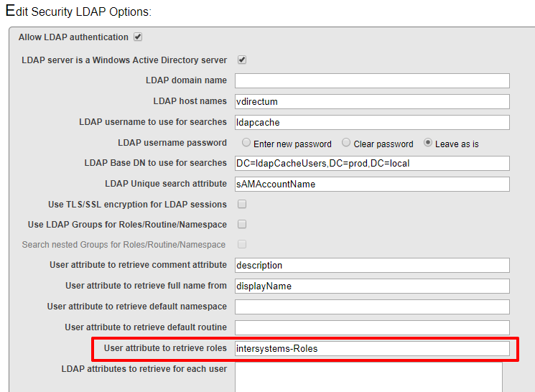Click Use TLS/SSL encryption label text
Viewport: 535px width, 392px height.
click(x=137, y=205)
